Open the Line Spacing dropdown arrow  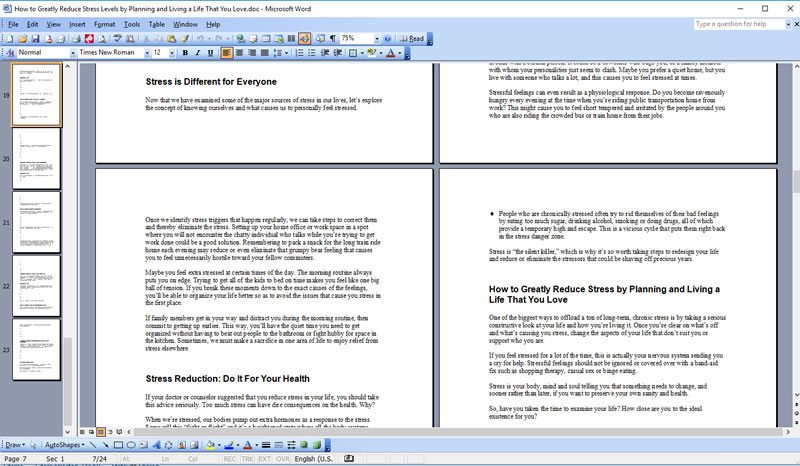(287, 53)
